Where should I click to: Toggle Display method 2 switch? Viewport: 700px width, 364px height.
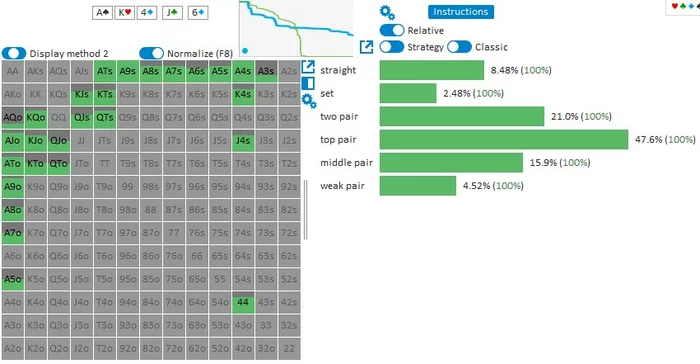(x=14, y=53)
